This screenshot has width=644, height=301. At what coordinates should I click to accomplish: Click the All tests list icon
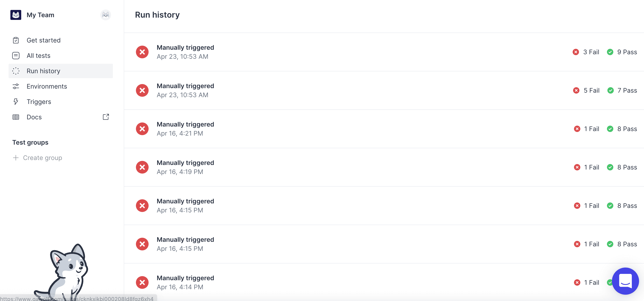[16, 56]
